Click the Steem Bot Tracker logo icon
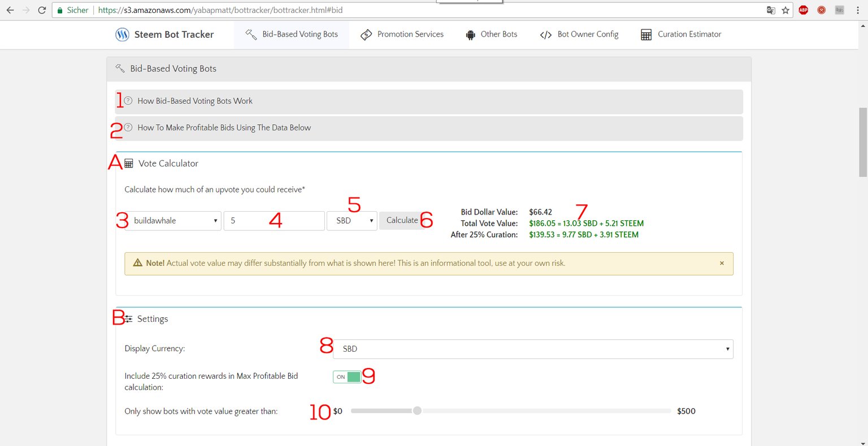 click(x=122, y=34)
